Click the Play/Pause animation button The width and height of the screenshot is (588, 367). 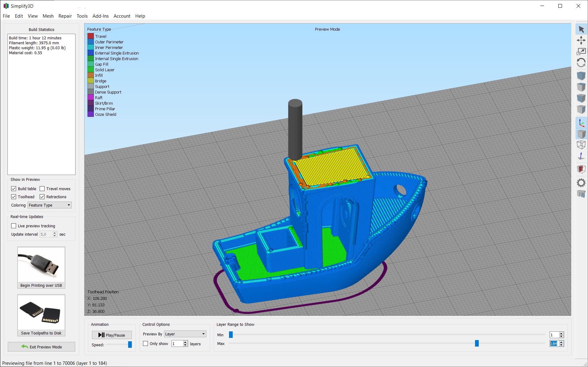click(x=112, y=335)
